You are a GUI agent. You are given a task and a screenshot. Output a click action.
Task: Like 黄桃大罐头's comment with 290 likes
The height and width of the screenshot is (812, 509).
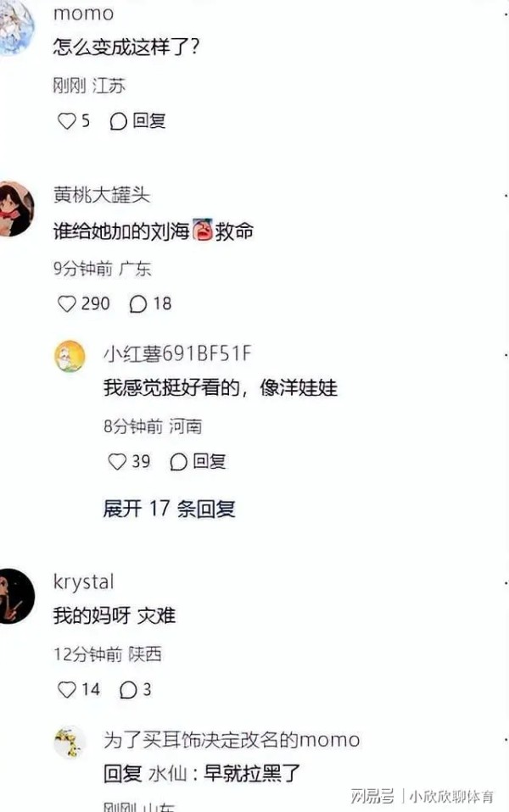[x=66, y=303]
